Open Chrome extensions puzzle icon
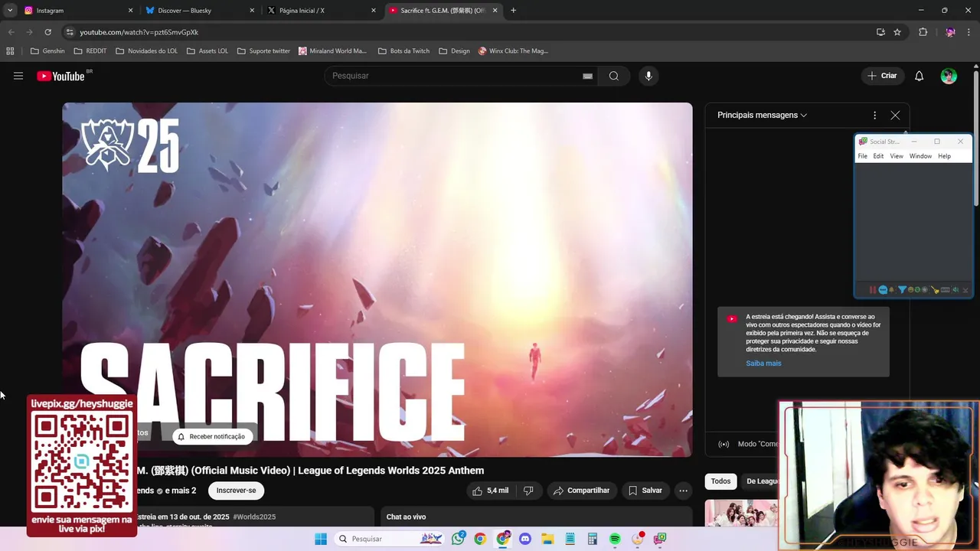Viewport: 980px width, 551px height. tap(923, 32)
